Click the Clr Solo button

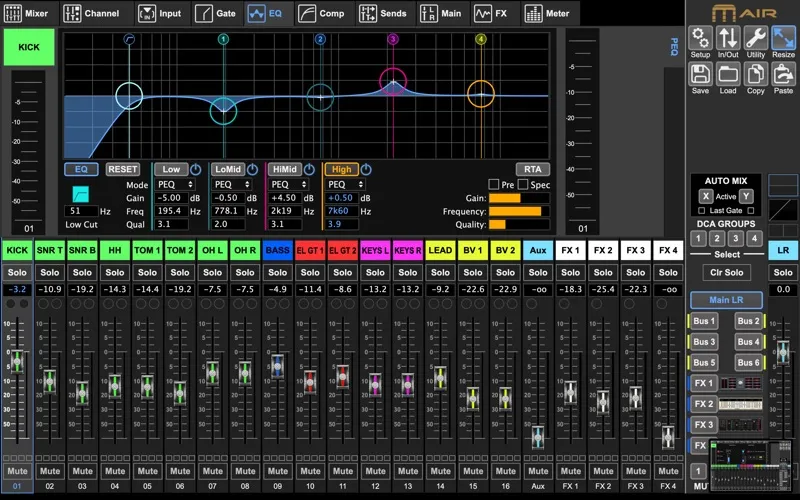point(727,272)
